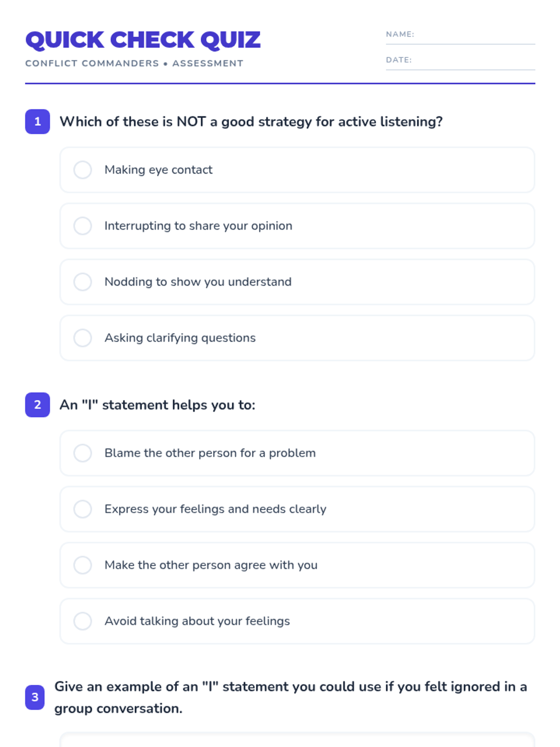560x747 pixels.
Task: Click the question 2 number badge
Action: (37, 405)
